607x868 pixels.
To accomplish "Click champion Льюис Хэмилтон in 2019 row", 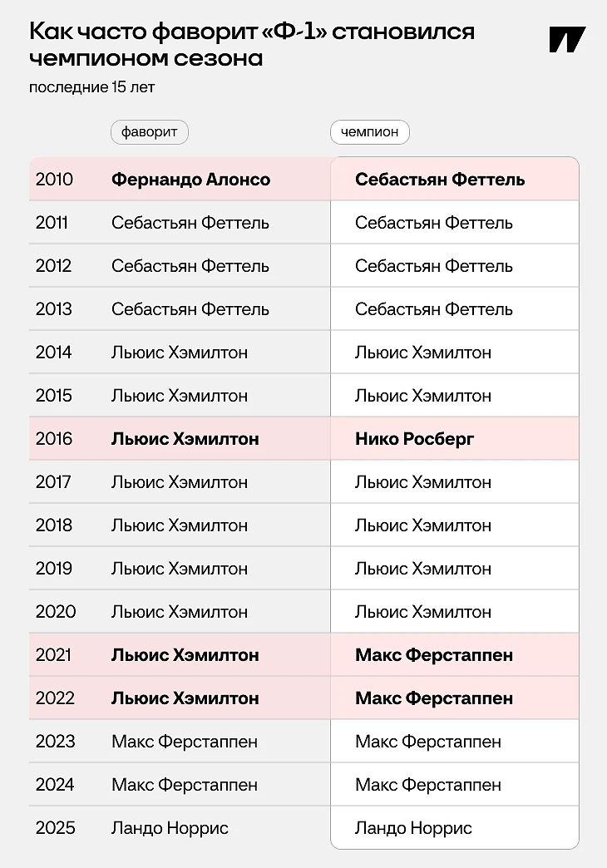I will coord(423,569).
